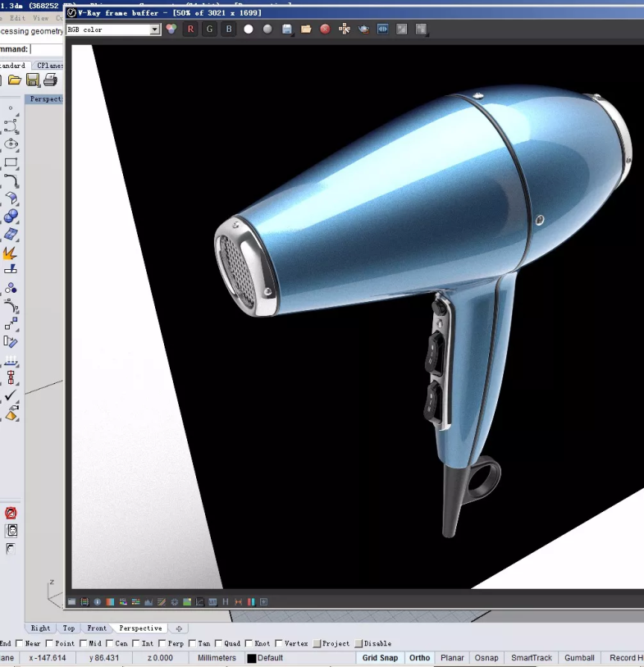Open the RGB color channel dropdown

pyautogui.click(x=155, y=30)
